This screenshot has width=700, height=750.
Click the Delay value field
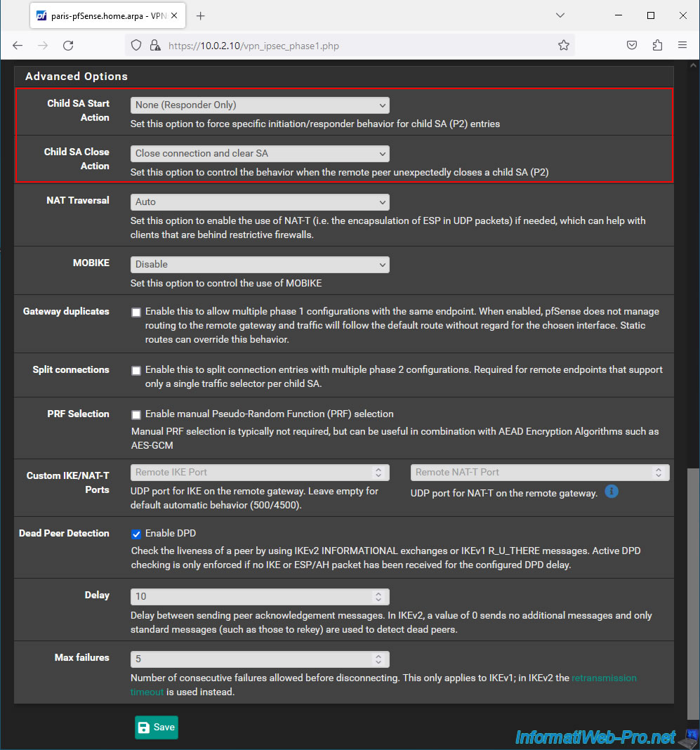[x=260, y=597]
